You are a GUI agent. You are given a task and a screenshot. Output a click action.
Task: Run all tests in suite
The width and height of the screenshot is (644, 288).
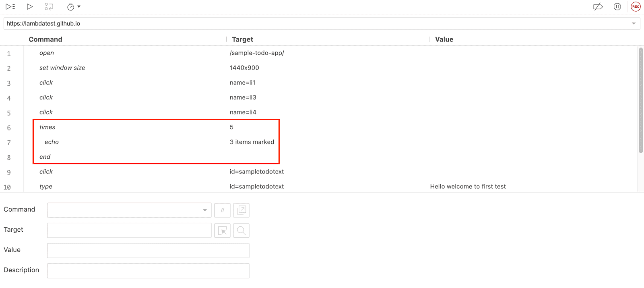click(x=10, y=6)
